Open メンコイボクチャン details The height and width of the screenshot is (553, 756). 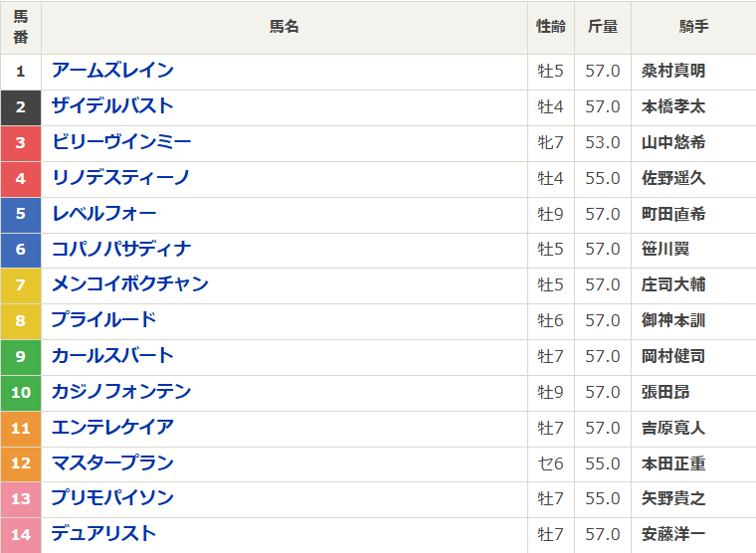[x=130, y=284]
